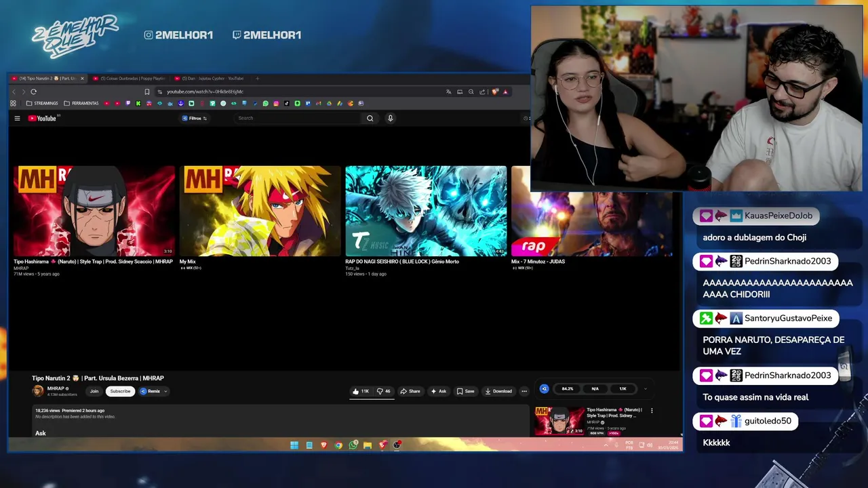The height and width of the screenshot is (488, 868).
Task: Click the Ask button beside Share
Action: pyautogui.click(x=438, y=391)
